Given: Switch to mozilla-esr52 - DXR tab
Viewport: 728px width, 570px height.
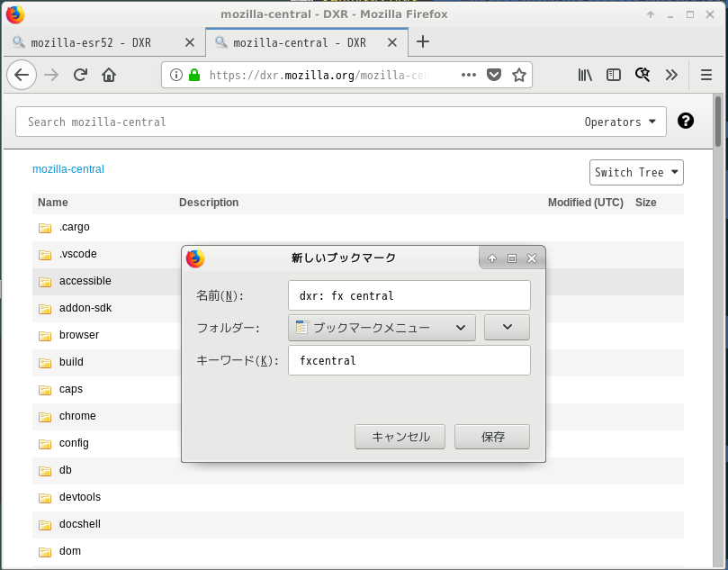Looking at the screenshot, I should [104, 42].
